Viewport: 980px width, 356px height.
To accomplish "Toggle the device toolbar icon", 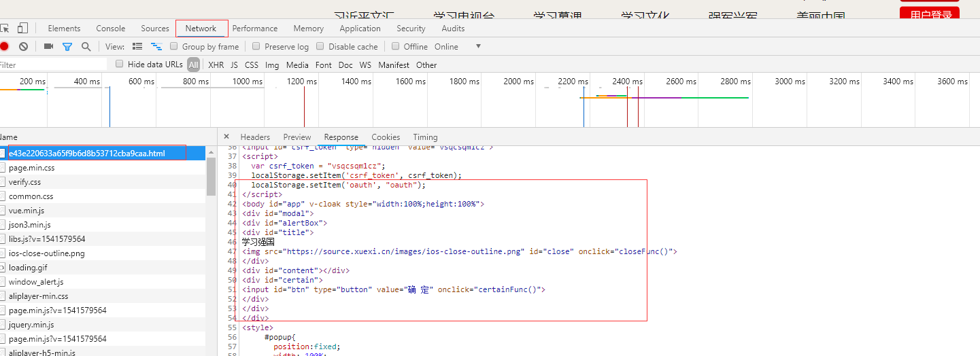I will tap(22, 29).
